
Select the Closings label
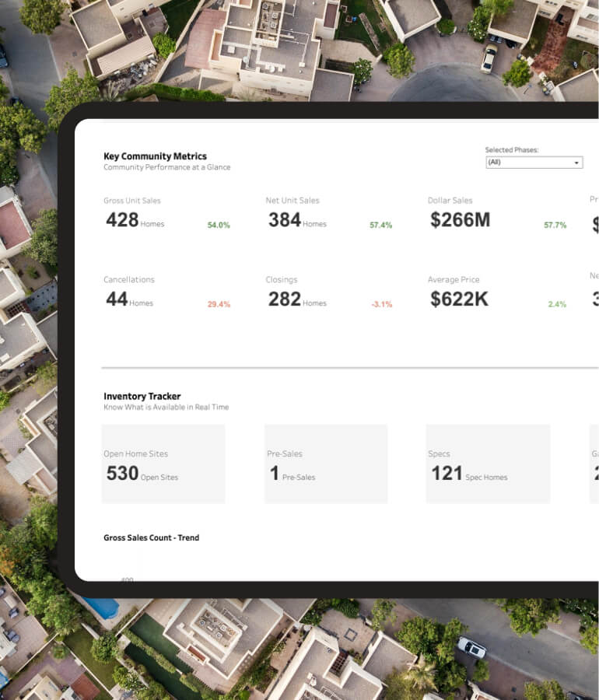pos(281,280)
